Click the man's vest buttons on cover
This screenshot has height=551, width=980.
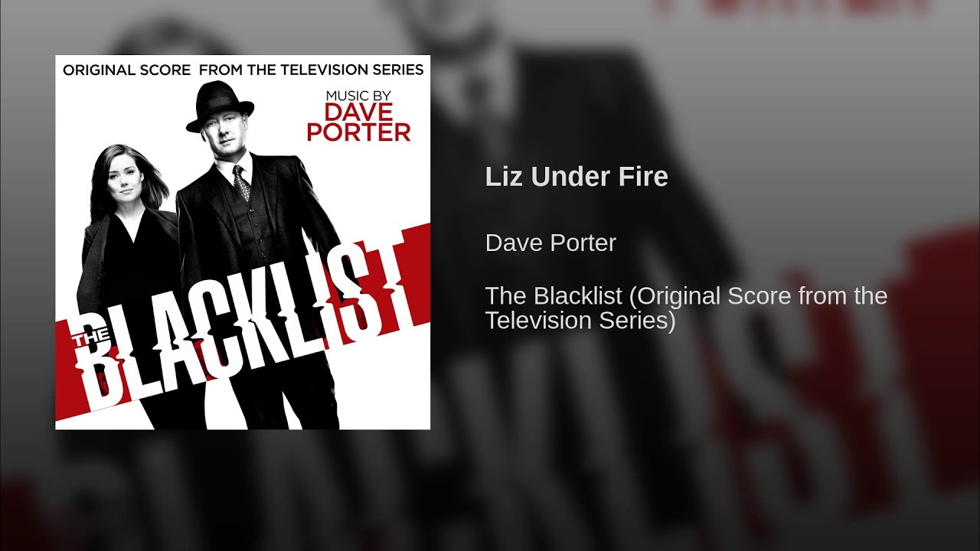tap(250, 230)
